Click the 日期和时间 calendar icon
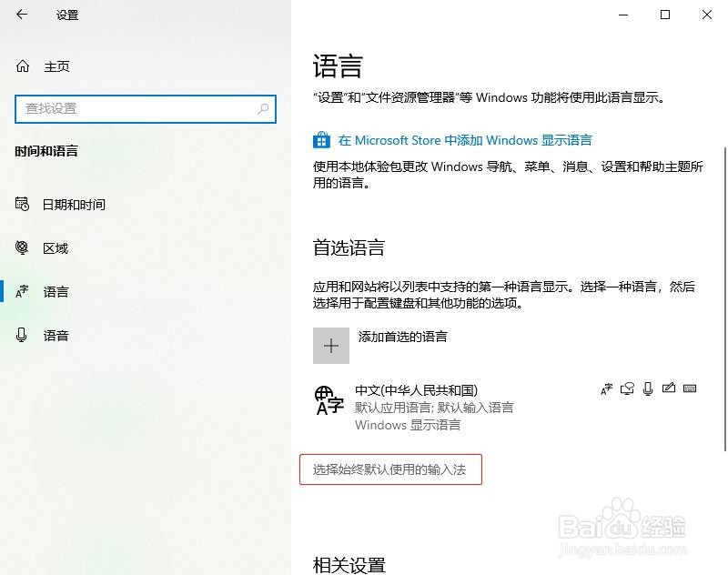Screen dimensions: 728x575 [22, 204]
